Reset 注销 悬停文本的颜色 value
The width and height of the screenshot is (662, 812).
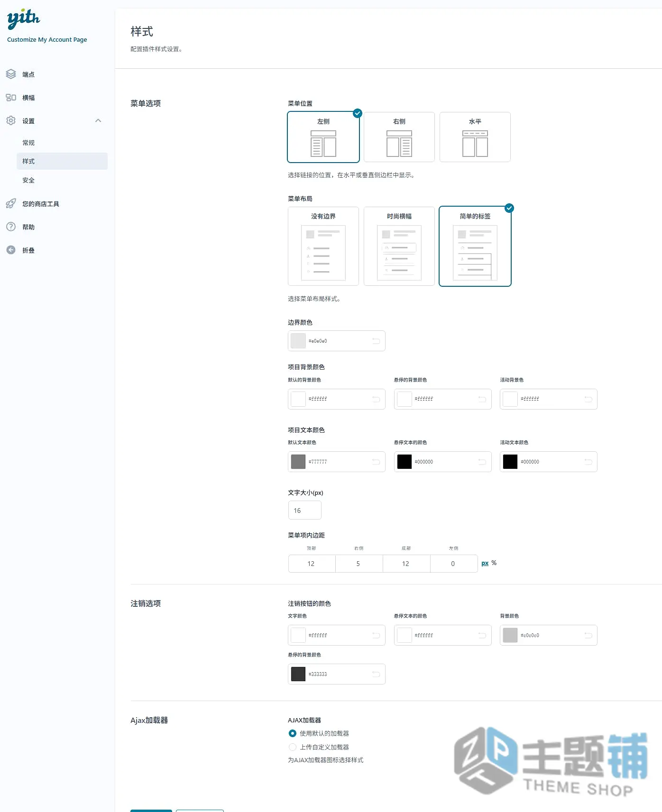pos(482,635)
